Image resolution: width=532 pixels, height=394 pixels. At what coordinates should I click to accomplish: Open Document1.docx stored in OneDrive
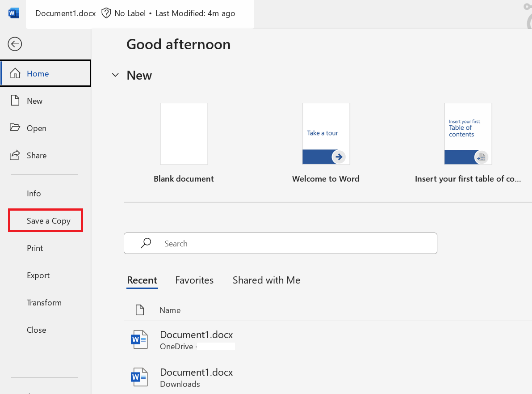tap(328, 339)
